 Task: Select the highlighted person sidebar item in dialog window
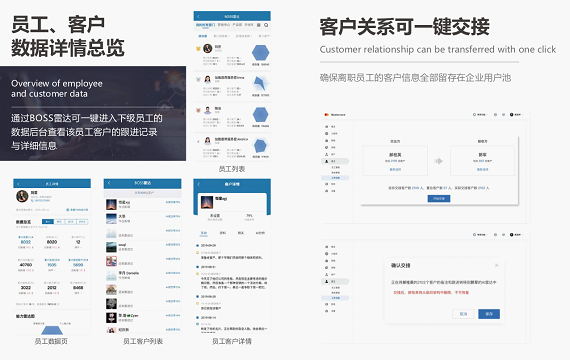click(335, 281)
